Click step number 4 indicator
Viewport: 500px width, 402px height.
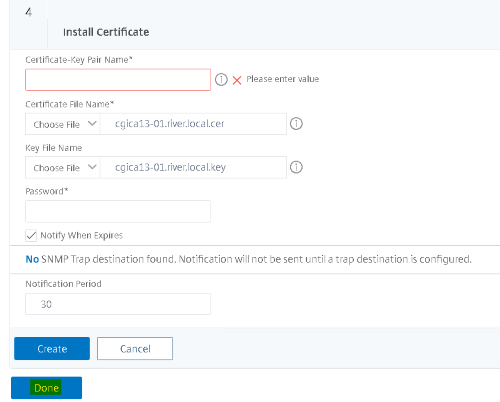pyautogui.click(x=29, y=12)
